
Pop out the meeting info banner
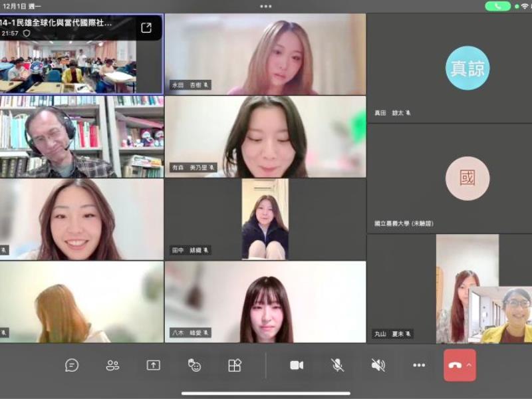146,27
